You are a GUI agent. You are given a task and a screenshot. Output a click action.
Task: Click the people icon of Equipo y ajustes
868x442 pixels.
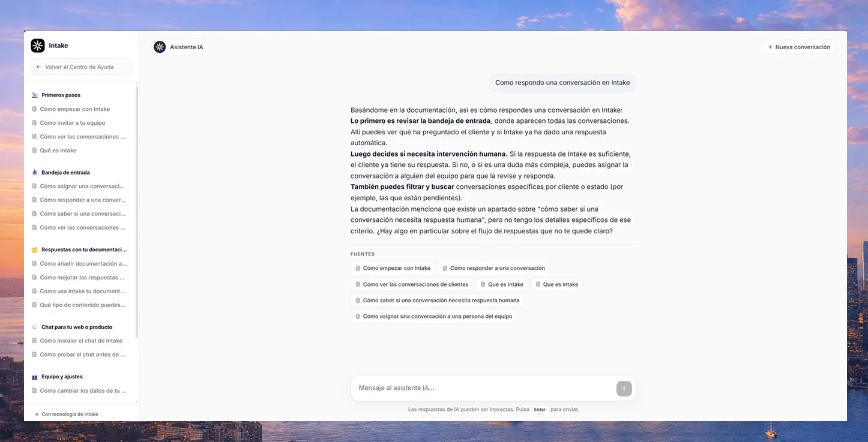pos(35,377)
